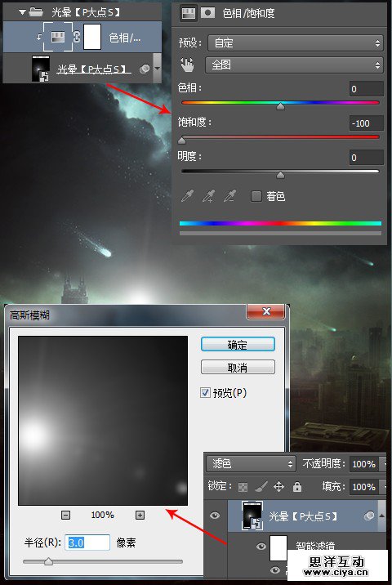Select the subtract-from-sample eyedropper tool
The image size is (392, 585).
coord(229,196)
